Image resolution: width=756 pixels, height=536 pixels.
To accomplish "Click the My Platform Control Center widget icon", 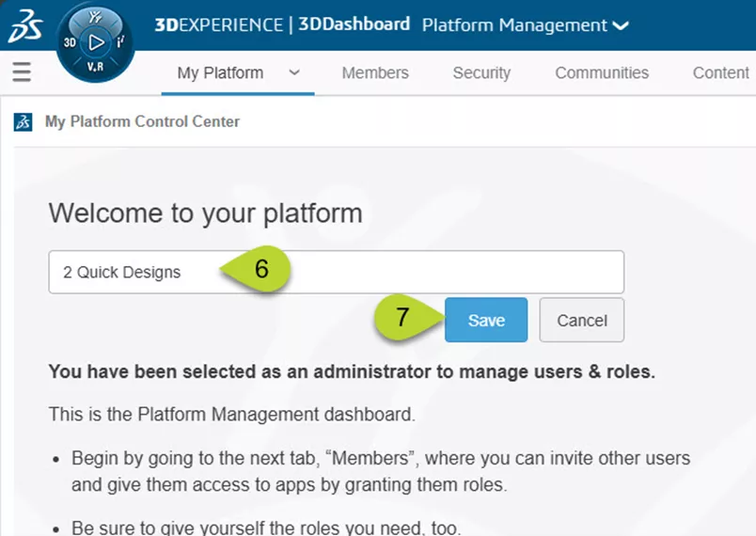I will click(x=25, y=122).
